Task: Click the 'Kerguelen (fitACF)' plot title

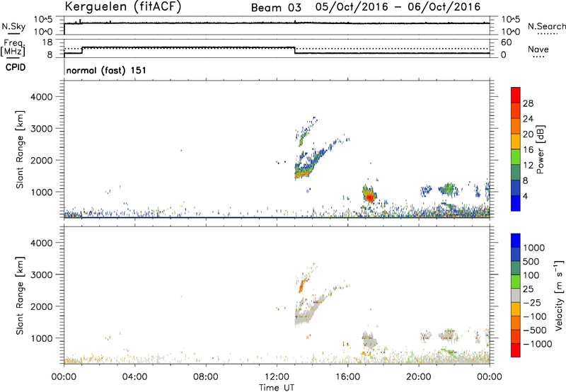Action: point(122,6)
